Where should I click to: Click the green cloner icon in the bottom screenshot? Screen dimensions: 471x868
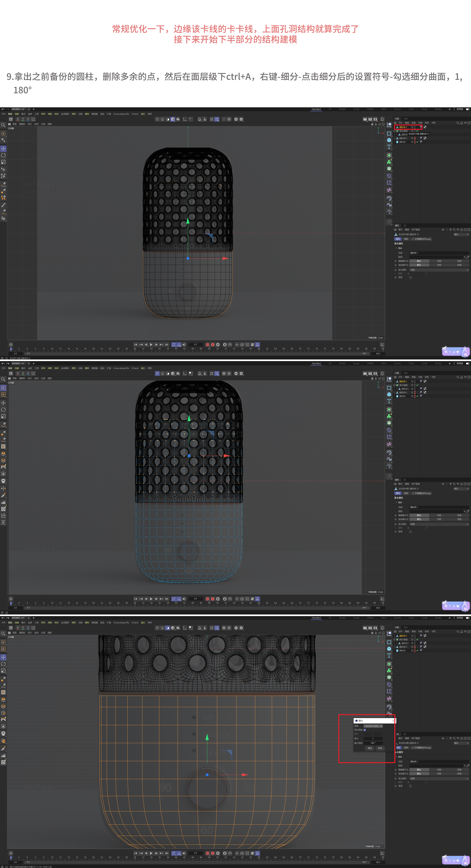pos(389,671)
